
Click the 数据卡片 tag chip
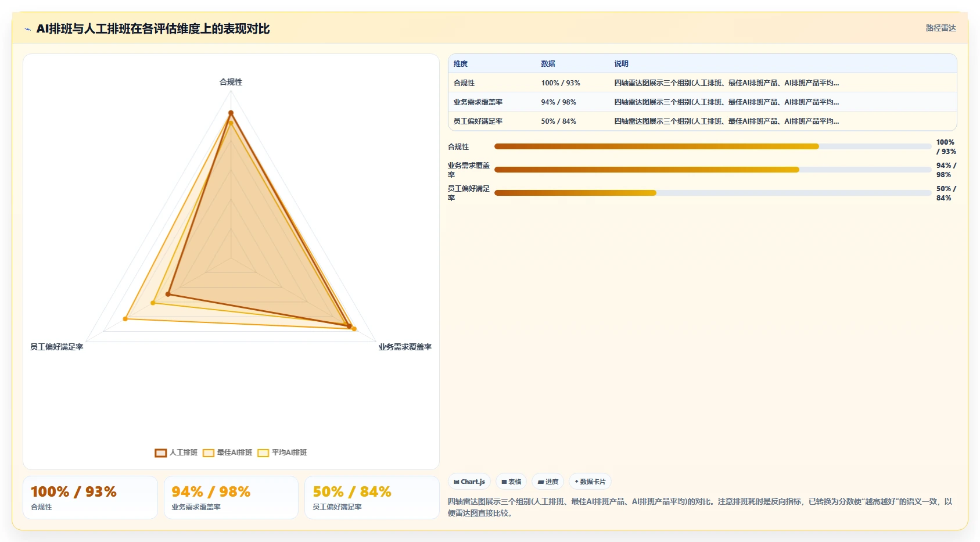(590, 482)
